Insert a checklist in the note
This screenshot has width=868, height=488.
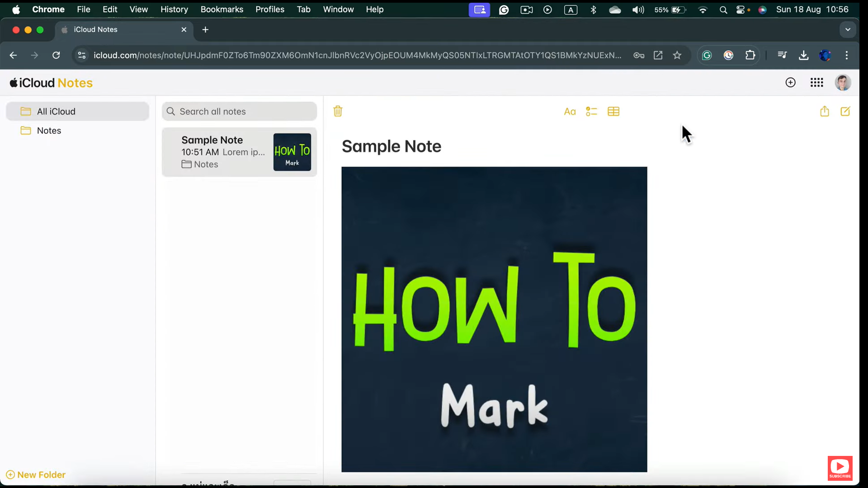[x=591, y=112]
